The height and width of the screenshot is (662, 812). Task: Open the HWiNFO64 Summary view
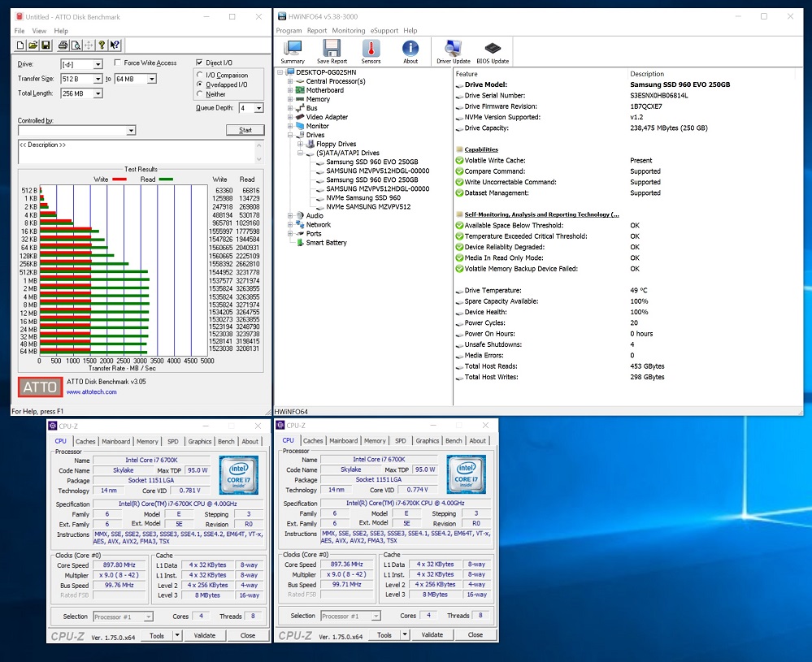tap(293, 50)
